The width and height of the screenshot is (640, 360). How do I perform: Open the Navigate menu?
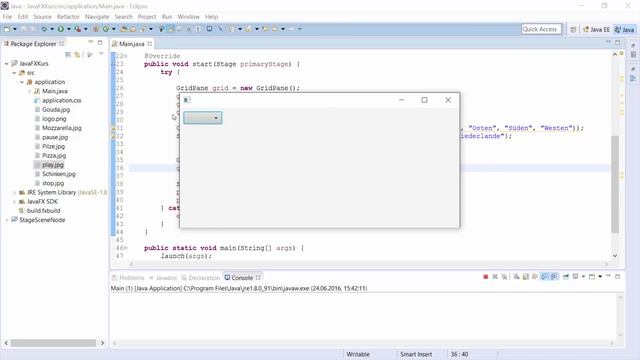[97, 17]
